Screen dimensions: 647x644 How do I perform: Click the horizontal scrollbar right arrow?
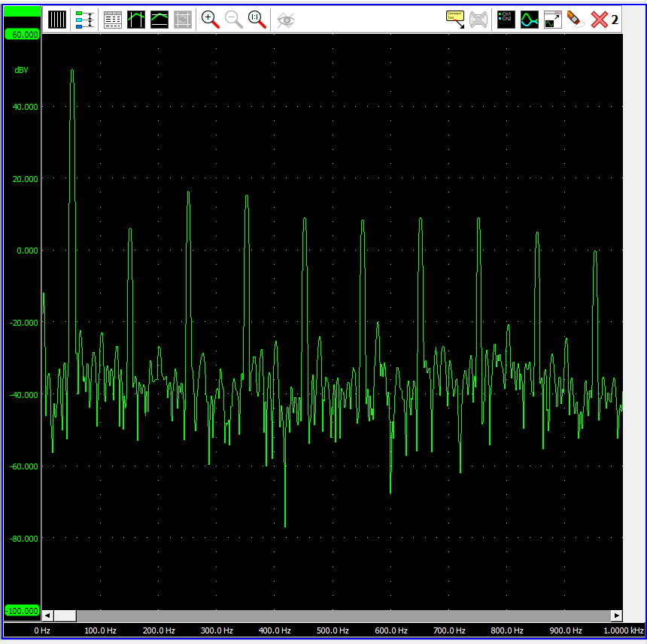click(616, 615)
